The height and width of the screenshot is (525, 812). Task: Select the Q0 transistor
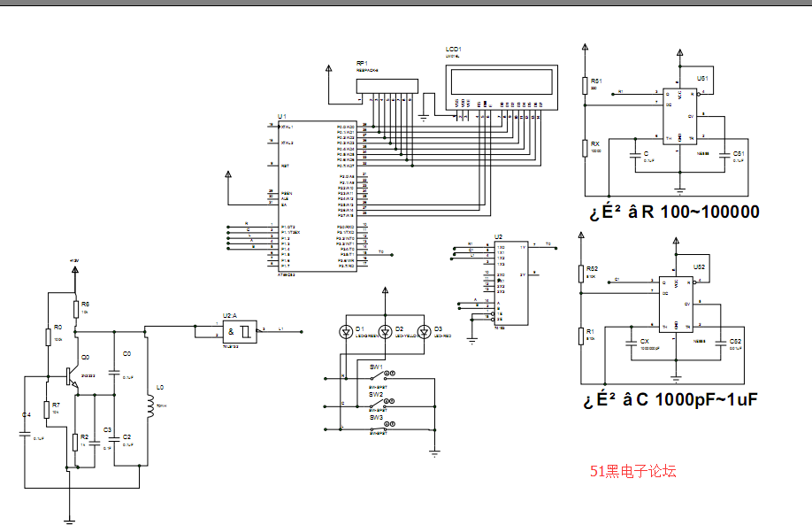[x=71, y=377]
